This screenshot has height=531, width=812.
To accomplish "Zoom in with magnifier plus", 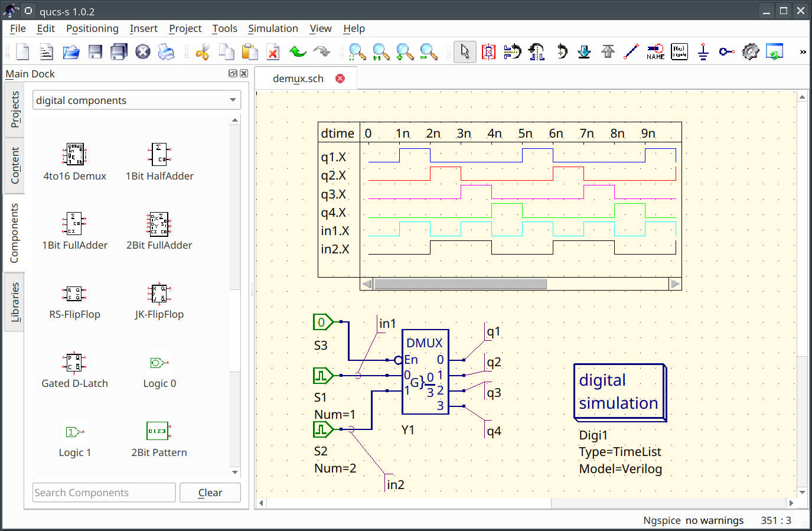I will tap(405, 52).
